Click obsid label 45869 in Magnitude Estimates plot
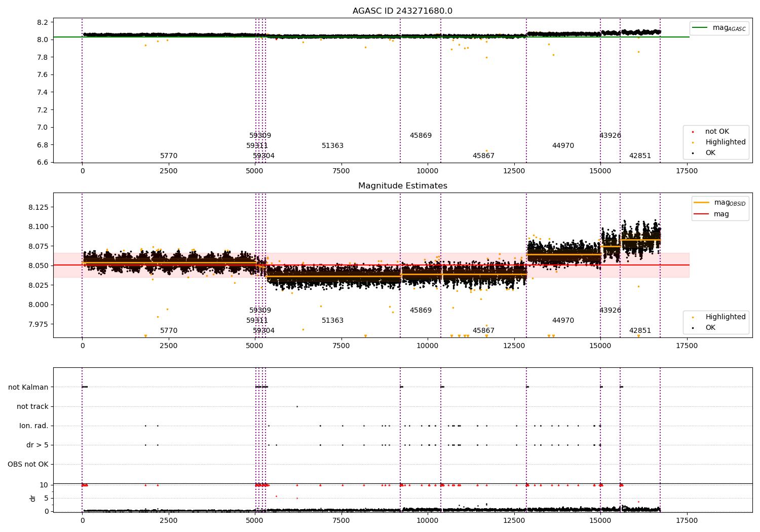 [x=421, y=311]
